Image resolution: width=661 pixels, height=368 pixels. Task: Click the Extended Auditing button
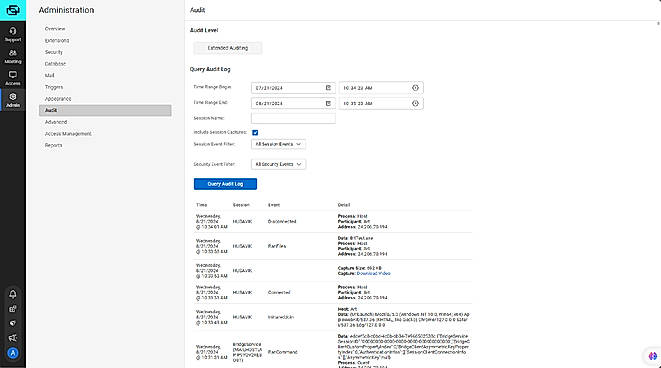click(x=228, y=48)
